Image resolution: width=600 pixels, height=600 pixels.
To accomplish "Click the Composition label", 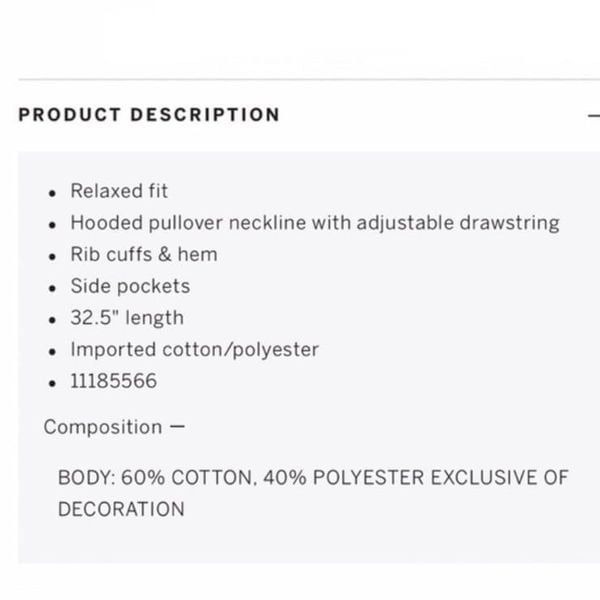I will point(103,427).
